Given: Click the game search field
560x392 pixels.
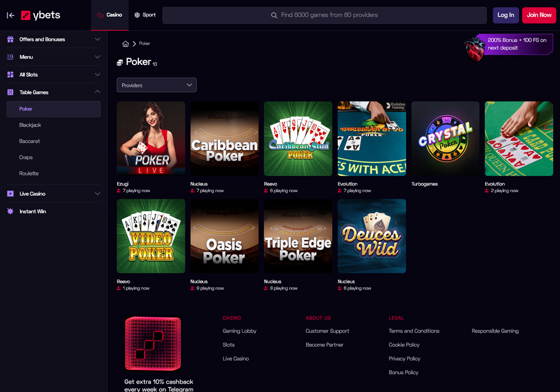Looking at the screenshot, I should pos(324,15).
